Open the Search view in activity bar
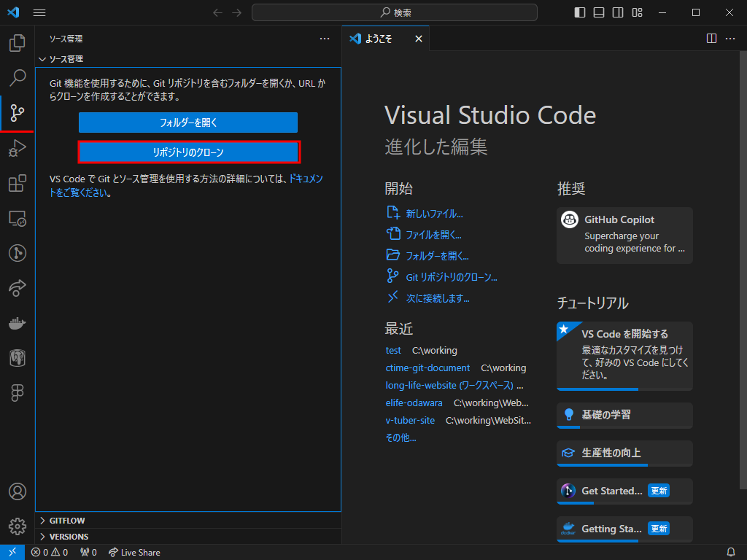The image size is (747, 560). click(x=18, y=77)
